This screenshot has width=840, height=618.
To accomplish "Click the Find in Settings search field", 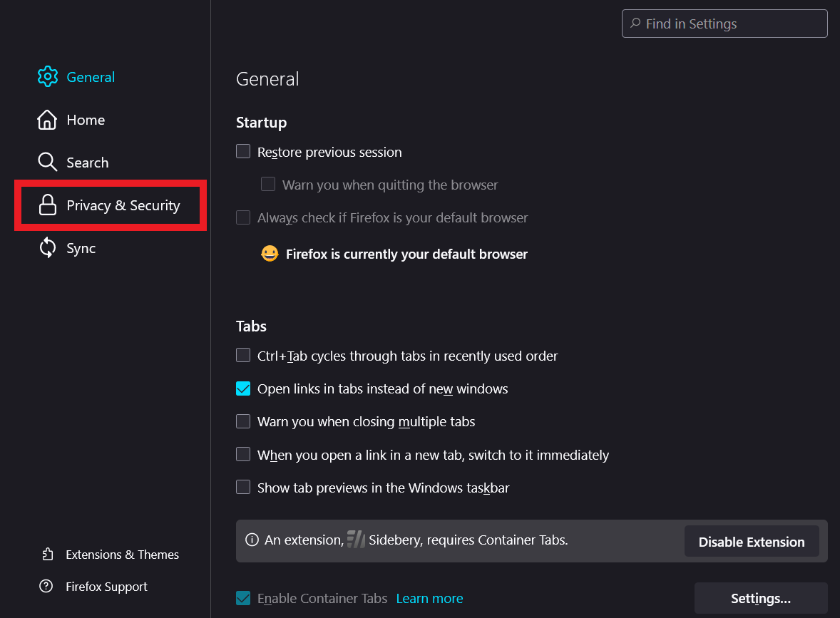I will coord(724,24).
